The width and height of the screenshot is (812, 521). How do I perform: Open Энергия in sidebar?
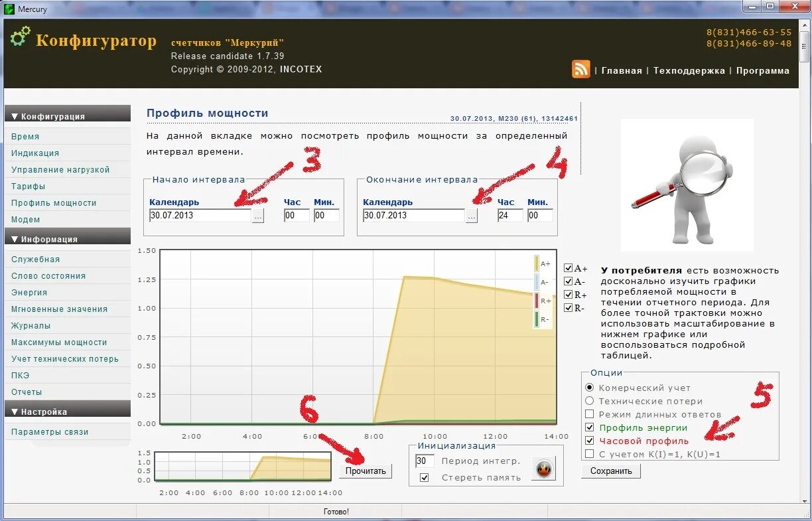29,292
